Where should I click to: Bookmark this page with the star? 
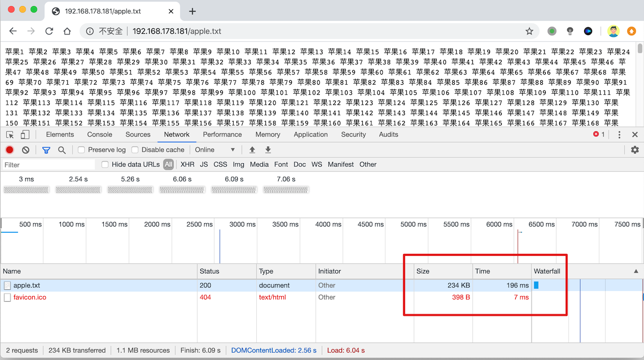pos(529,31)
